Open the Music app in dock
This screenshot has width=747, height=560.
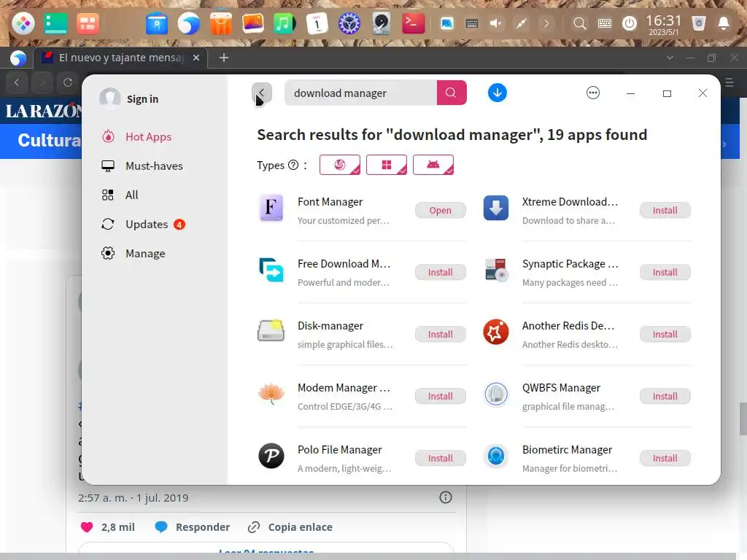(285, 23)
